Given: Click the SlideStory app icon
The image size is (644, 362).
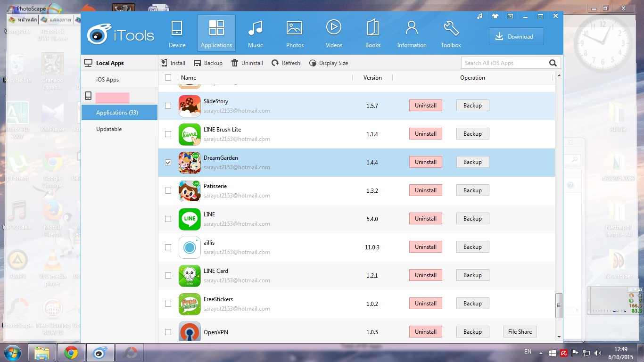Looking at the screenshot, I should click(190, 106).
